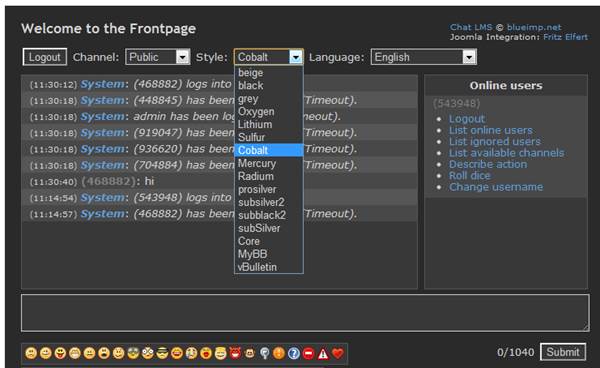Insert the orange exclamation emoticon
Screen dimensions: 600x368
(279, 353)
